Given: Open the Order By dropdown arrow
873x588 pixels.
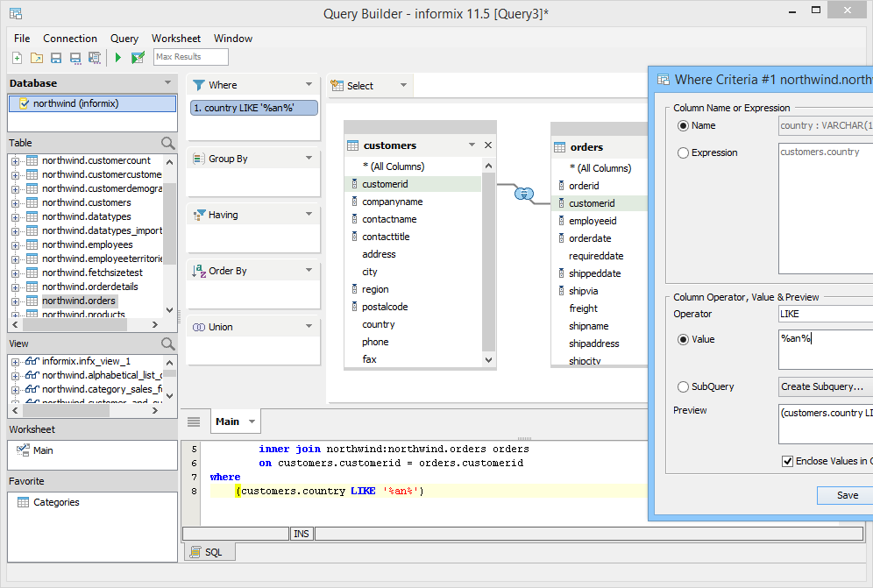Looking at the screenshot, I should coord(309,271).
